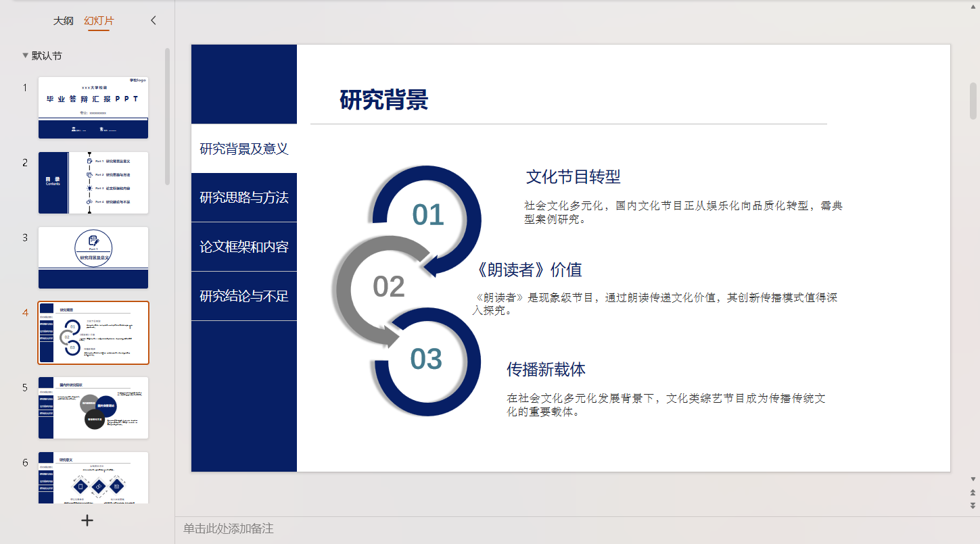Open slide 2 thumbnail 目录 Contents
This screenshot has height=544, width=980.
pyautogui.click(x=93, y=182)
